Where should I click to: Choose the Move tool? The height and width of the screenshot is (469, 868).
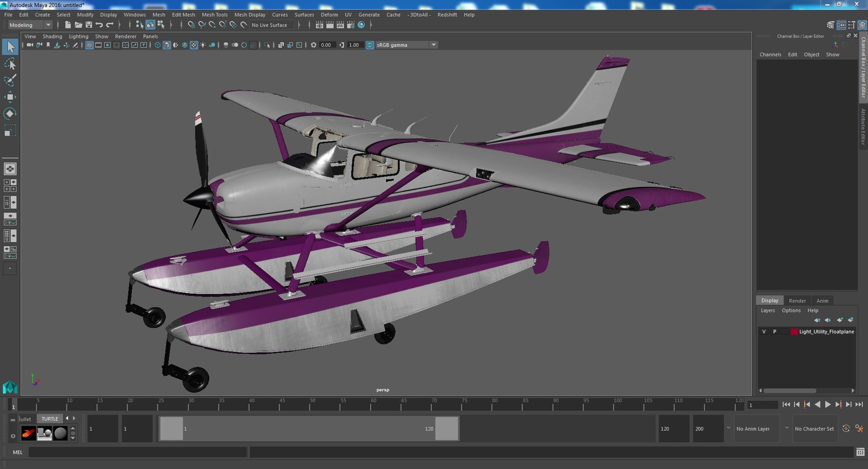(x=10, y=97)
